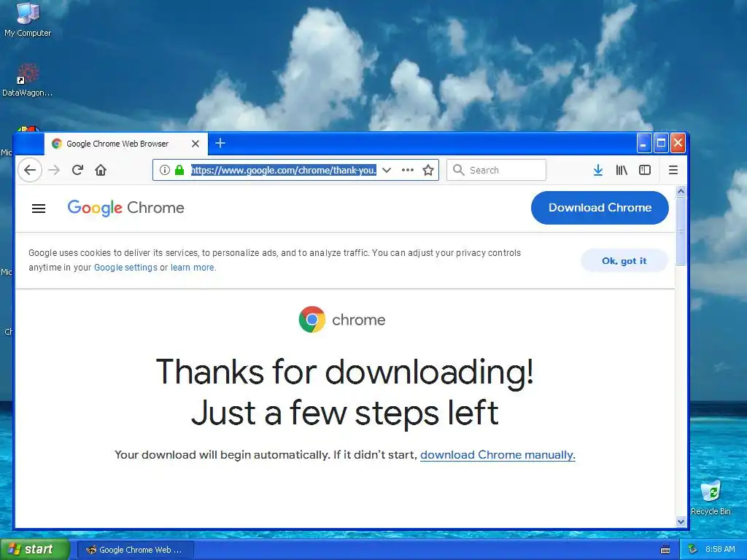The image size is (747, 560).
Task: Click the system tray icon beside clock
Action: coord(693,550)
